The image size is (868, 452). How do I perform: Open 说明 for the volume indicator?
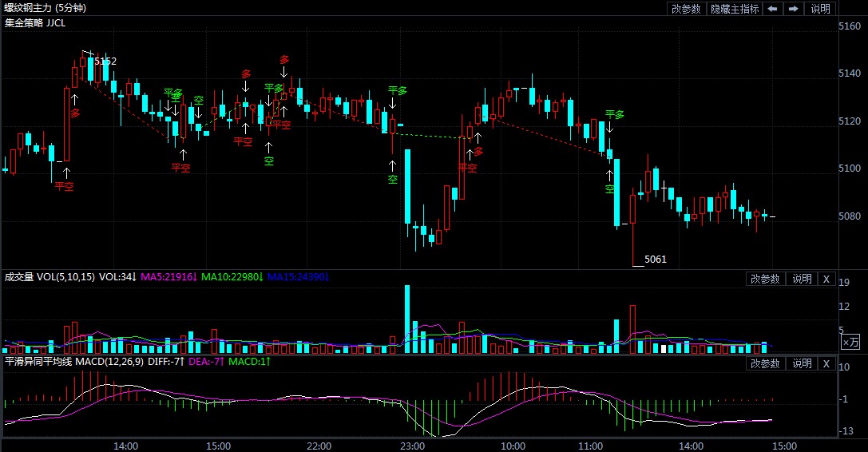[802, 279]
